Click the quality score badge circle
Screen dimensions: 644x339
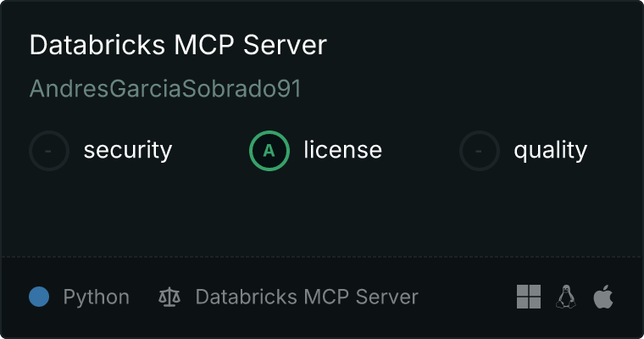point(480,151)
